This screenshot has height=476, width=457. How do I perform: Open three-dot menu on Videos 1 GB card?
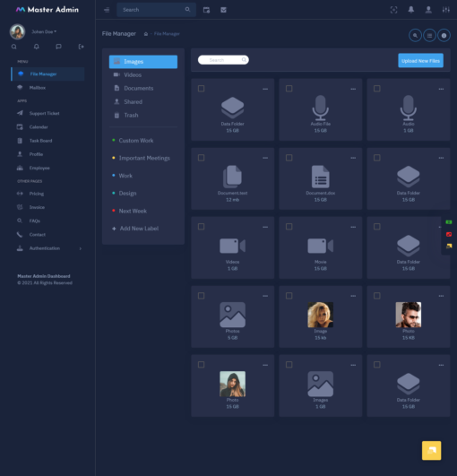click(x=265, y=227)
